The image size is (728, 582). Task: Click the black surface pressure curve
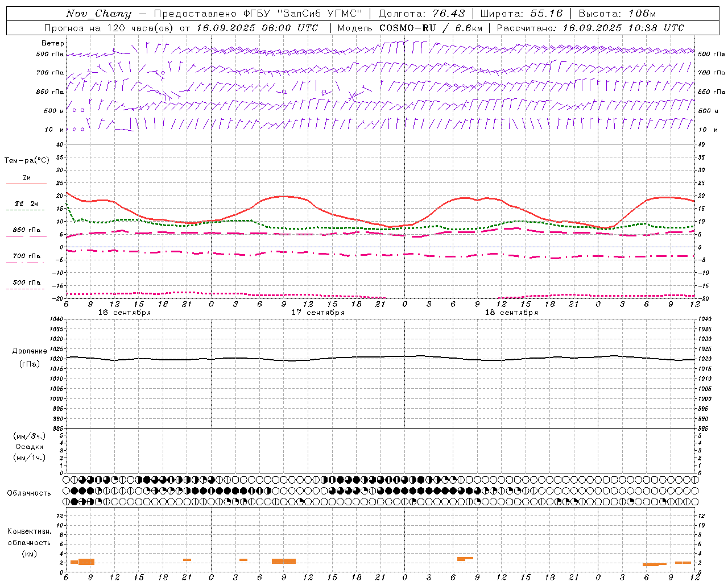point(381,357)
